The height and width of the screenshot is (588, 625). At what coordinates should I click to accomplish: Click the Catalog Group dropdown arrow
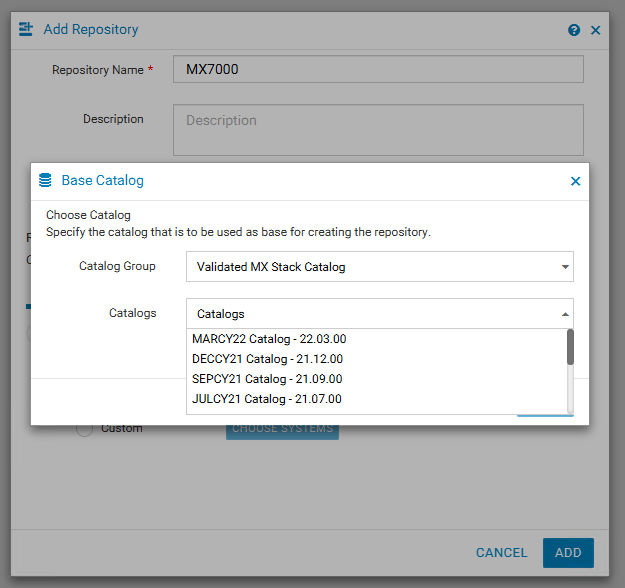pos(565,267)
